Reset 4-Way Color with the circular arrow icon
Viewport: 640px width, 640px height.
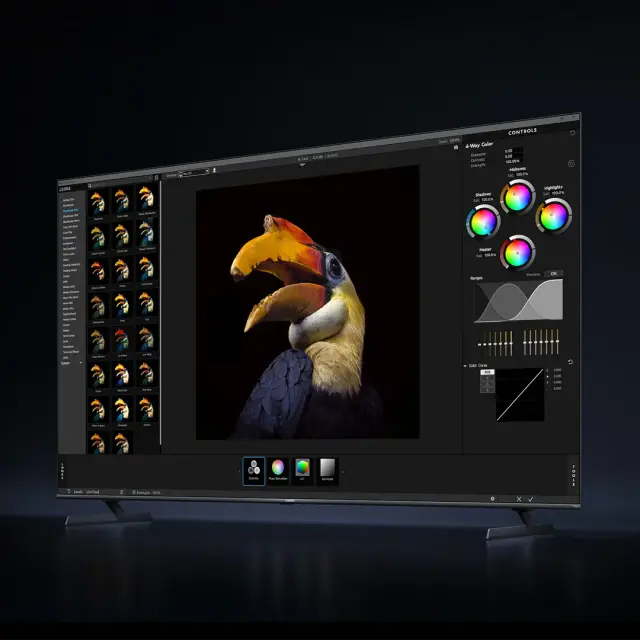pyautogui.click(x=571, y=164)
